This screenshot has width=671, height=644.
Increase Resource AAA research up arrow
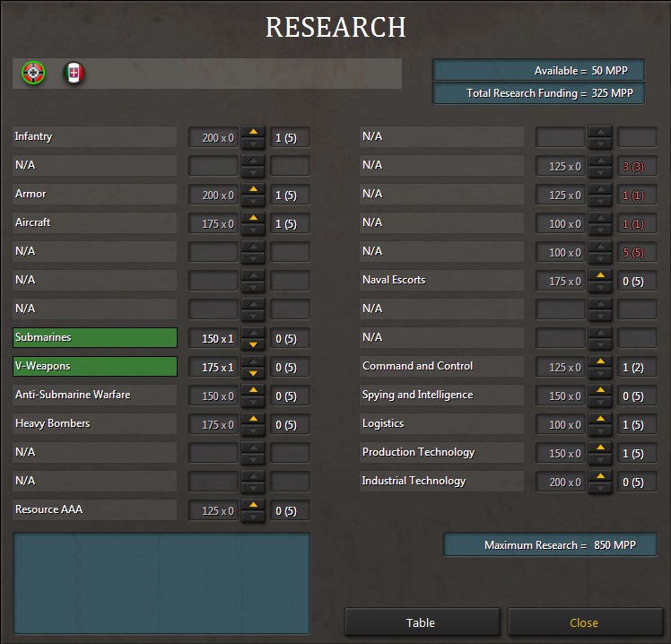(253, 505)
